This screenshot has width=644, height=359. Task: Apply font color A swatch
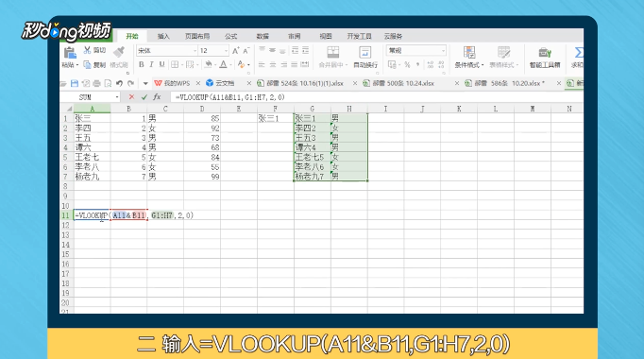(x=223, y=64)
